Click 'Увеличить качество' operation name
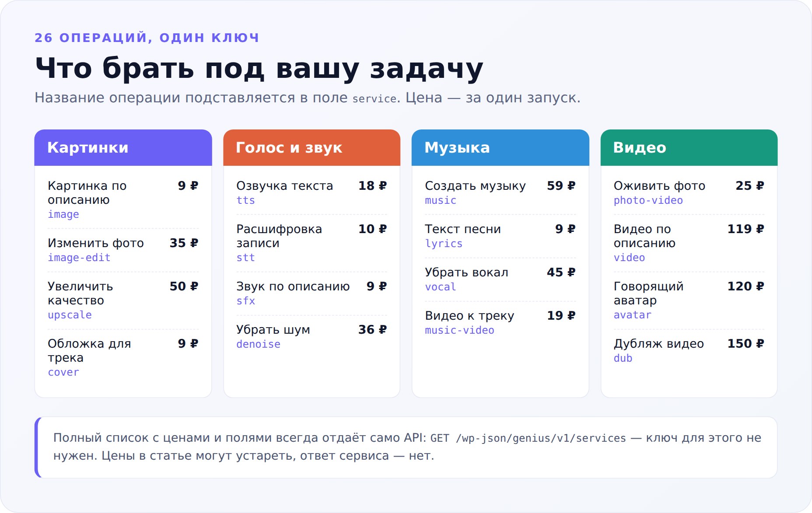The height and width of the screenshot is (513, 812). click(80, 293)
